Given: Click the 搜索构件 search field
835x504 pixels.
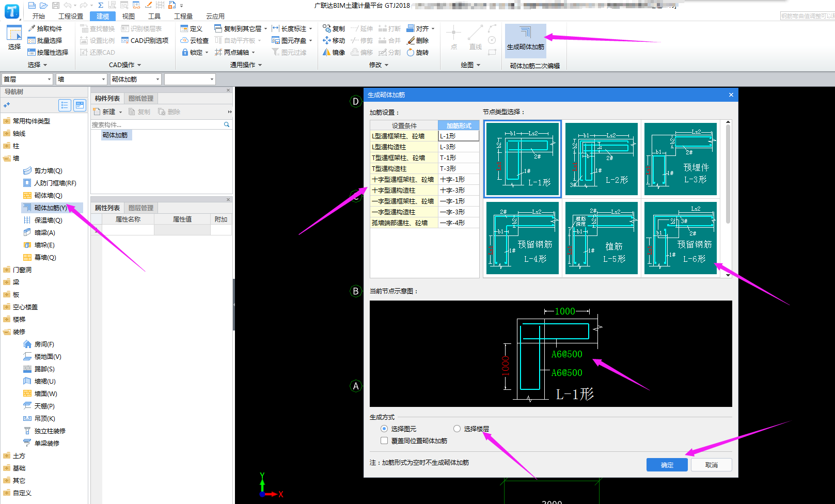Looking at the screenshot, I should tap(157, 124).
